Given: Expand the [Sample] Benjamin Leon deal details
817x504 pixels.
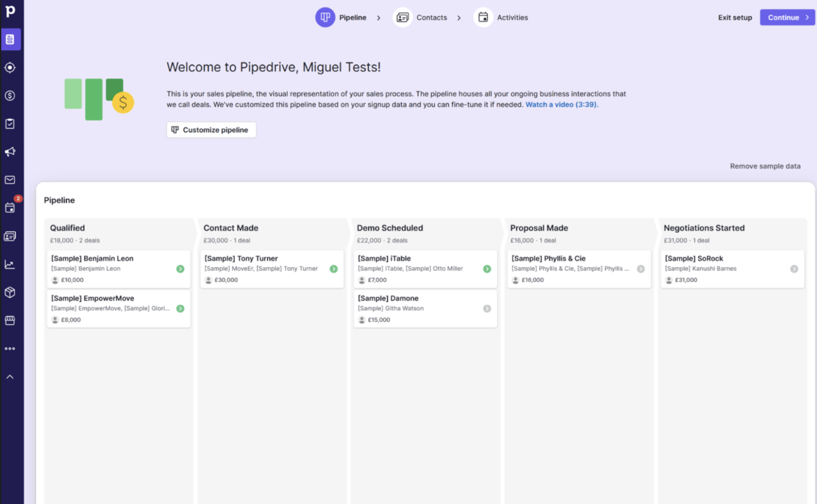Looking at the screenshot, I should (x=180, y=268).
